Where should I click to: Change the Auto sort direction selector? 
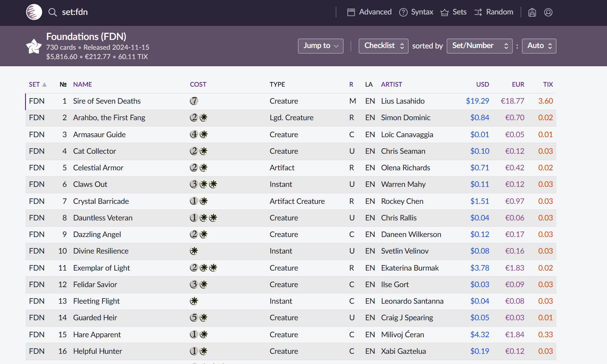[x=539, y=46]
